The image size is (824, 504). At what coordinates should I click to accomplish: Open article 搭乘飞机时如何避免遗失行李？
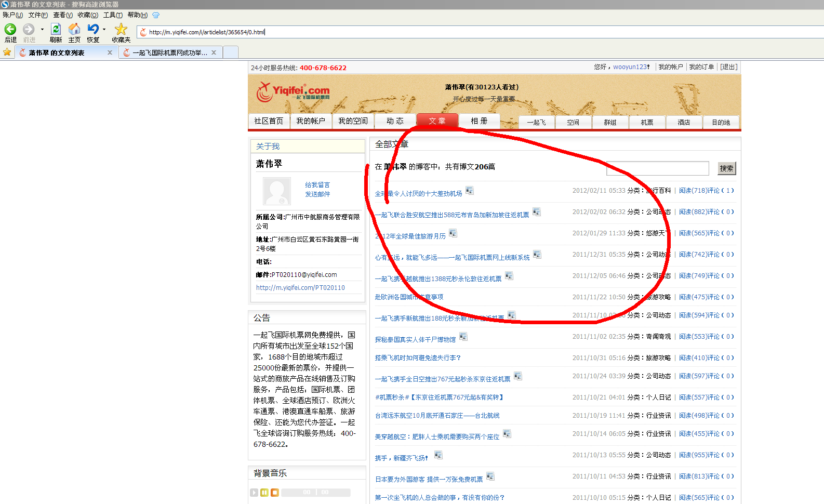(418, 358)
